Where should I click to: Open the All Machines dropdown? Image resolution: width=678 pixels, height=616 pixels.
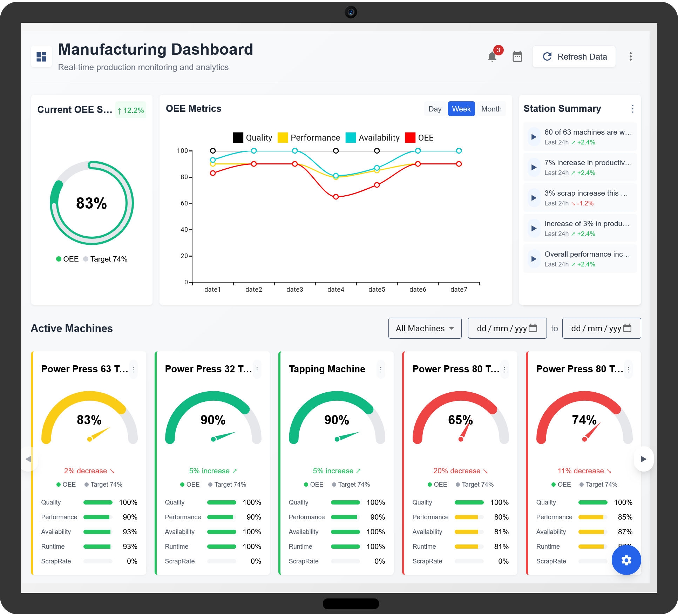(x=425, y=328)
